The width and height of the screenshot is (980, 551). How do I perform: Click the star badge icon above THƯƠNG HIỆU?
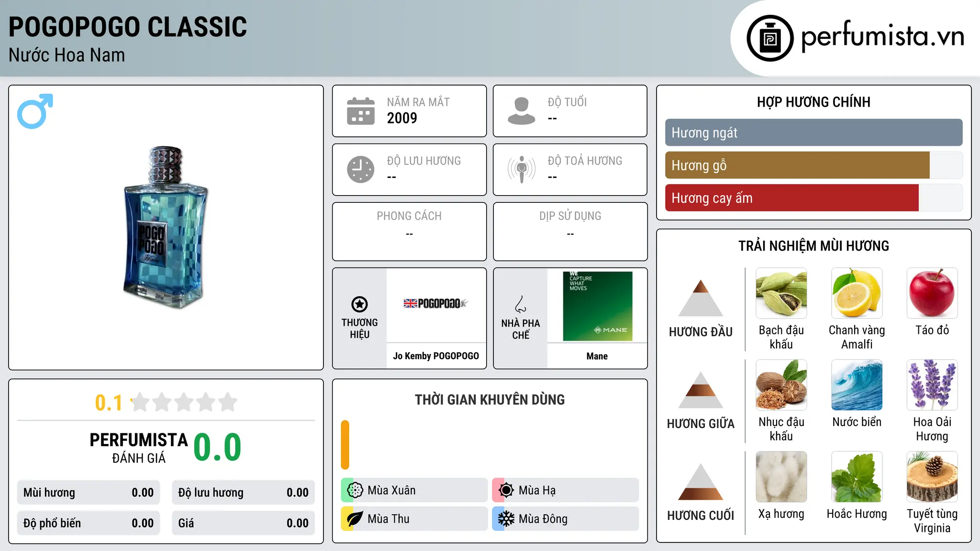(x=359, y=304)
